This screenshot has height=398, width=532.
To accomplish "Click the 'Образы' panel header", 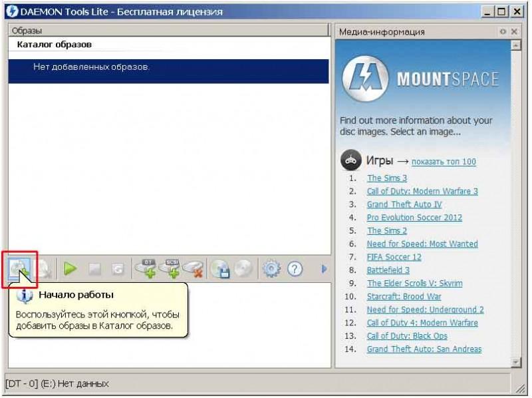I will coord(169,31).
